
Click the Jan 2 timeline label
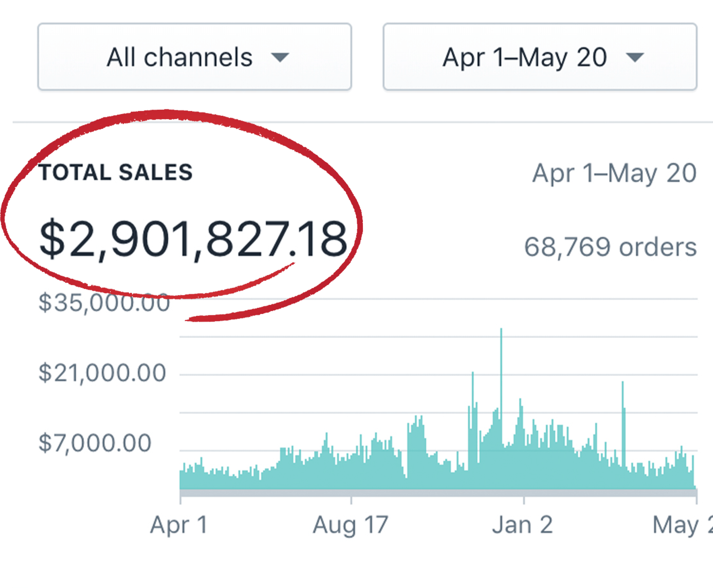click(x=522, y=525)
